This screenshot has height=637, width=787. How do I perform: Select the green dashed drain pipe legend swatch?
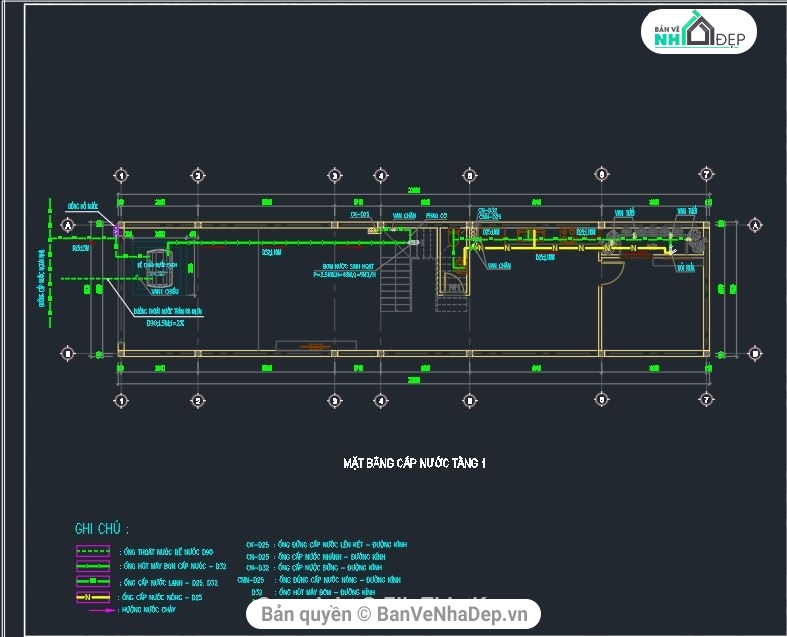coord(95,551)
